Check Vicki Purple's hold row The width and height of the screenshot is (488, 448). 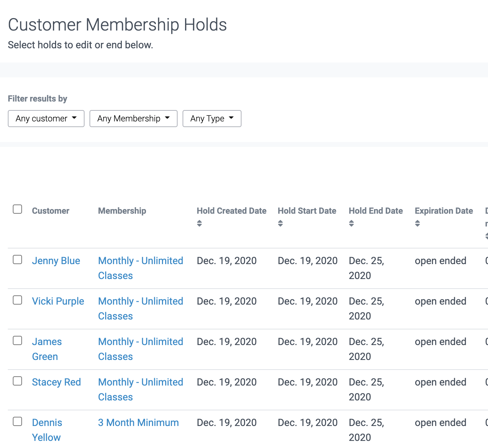17,300
